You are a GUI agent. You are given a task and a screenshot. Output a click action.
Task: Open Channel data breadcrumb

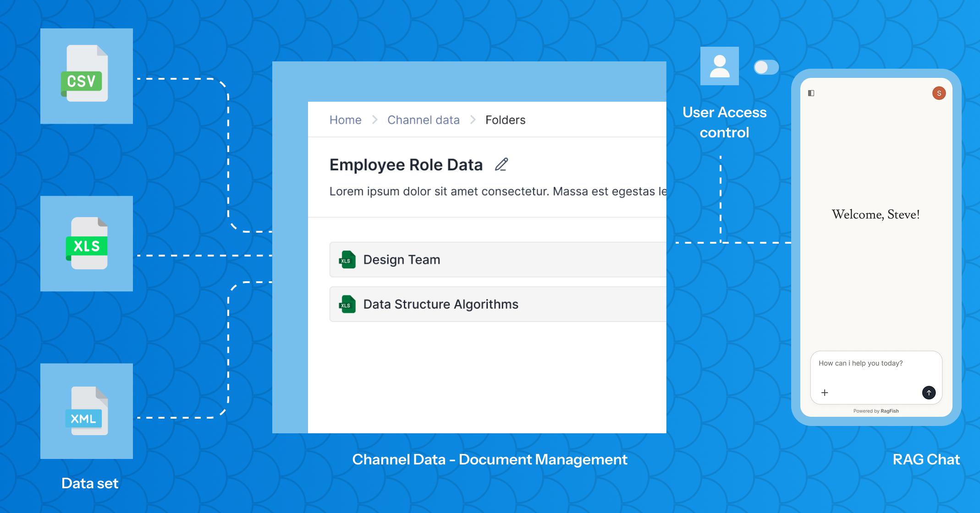(423, 120)
